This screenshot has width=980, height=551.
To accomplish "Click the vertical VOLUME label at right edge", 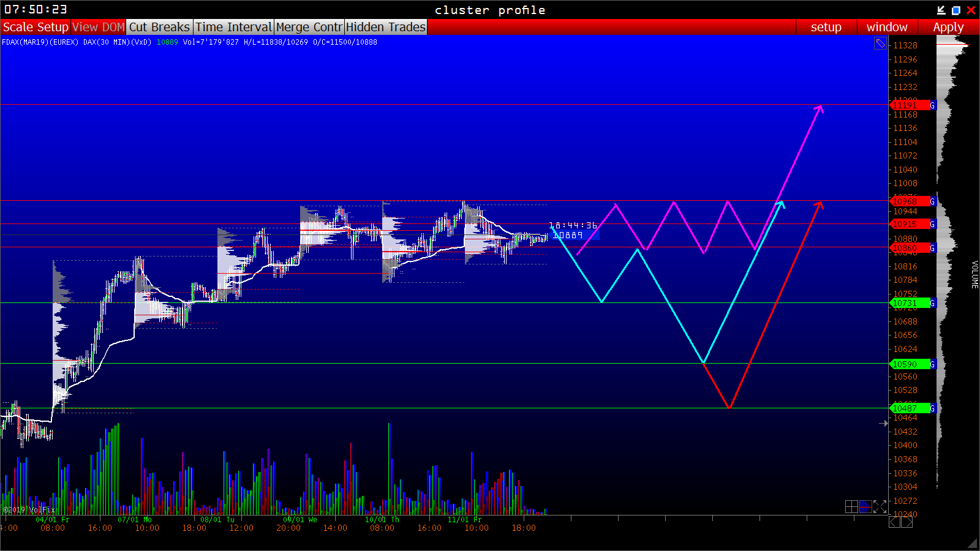I will (x=974, y=274).
